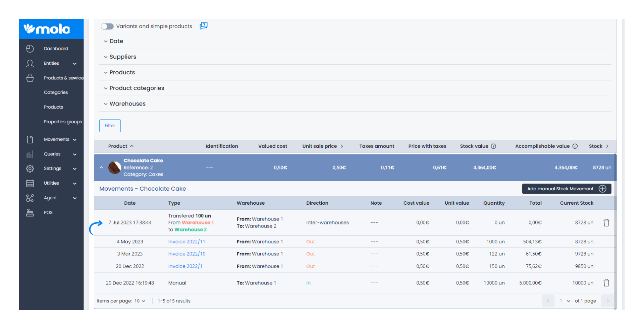The width and height of the screenshot is (644, 329).
Task: Click the Accomplishable value info icon
Action: coord(575,146)
